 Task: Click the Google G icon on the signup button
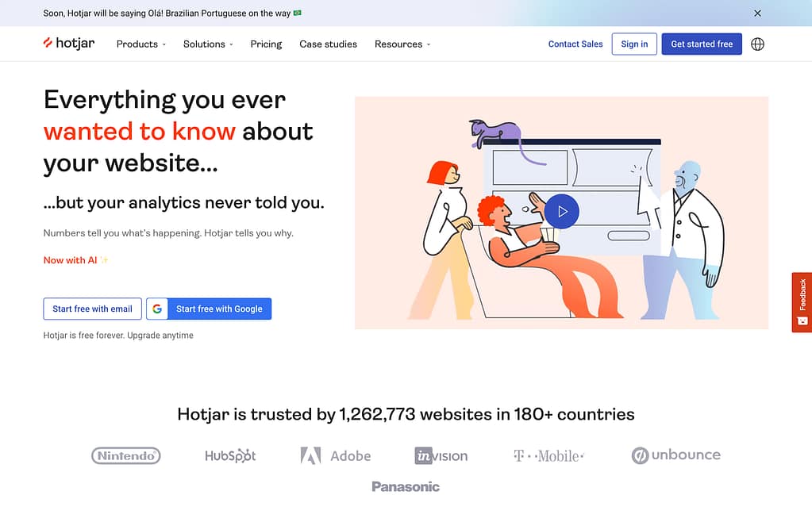(x=157, y=309)
